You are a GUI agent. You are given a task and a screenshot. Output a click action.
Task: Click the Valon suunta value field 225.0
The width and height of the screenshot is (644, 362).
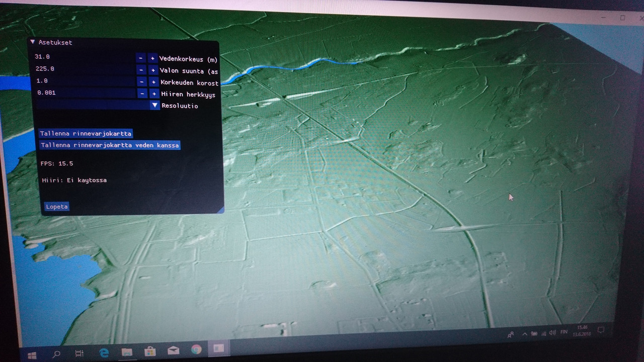85,69
